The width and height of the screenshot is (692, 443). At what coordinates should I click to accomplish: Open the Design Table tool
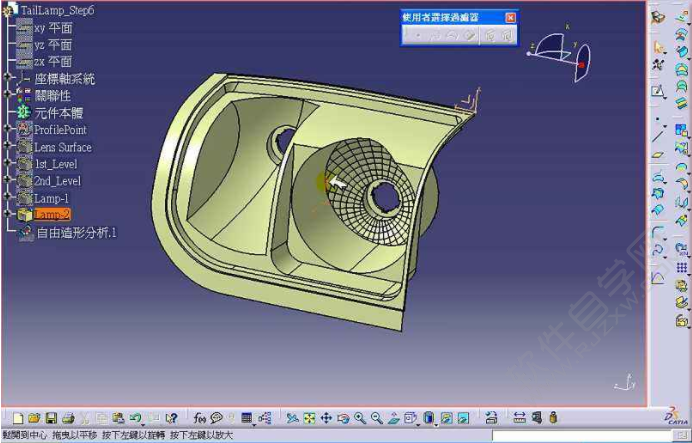pyautogui.click(x=247, y=418)
